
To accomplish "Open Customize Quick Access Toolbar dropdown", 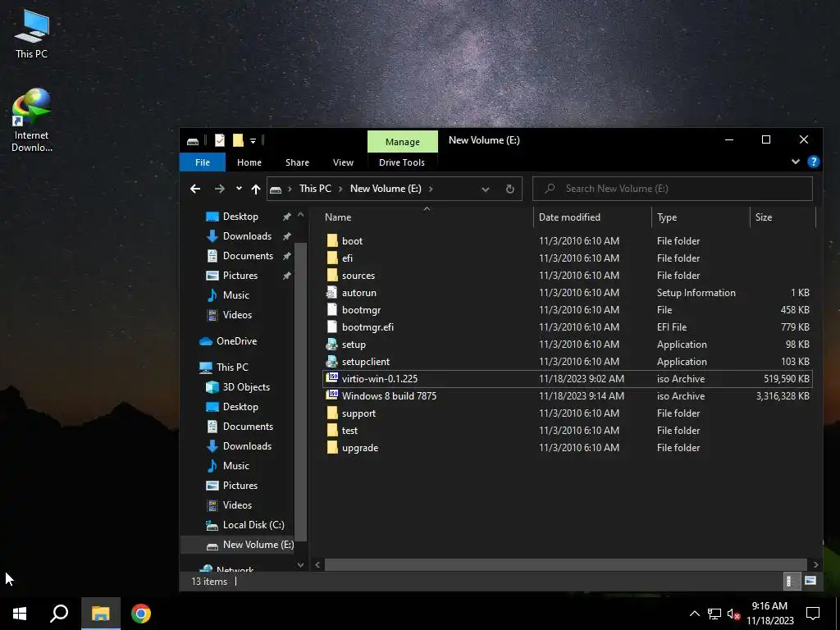I will click(253, 141).
